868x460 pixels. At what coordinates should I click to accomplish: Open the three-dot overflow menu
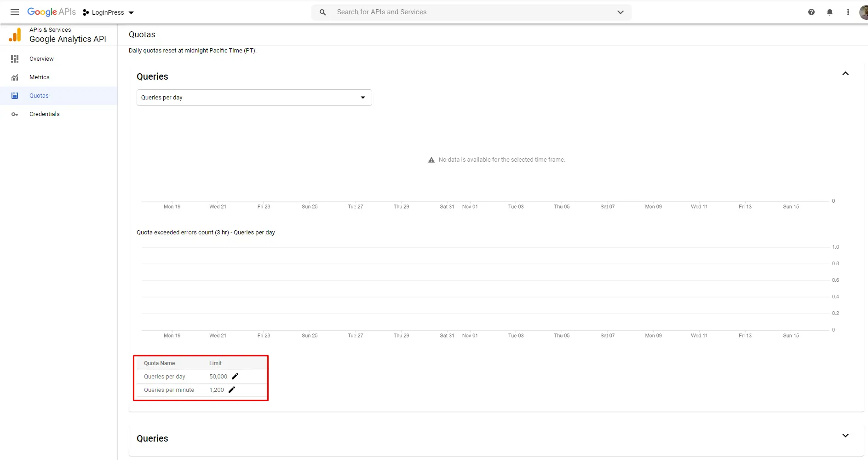click(848, 12)
